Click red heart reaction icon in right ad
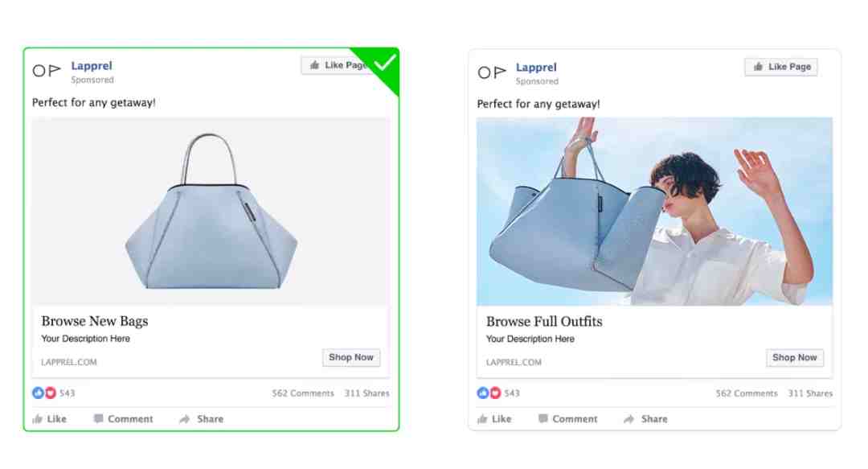The width and height of the screenshot is (868, 469). pos(495,393)
